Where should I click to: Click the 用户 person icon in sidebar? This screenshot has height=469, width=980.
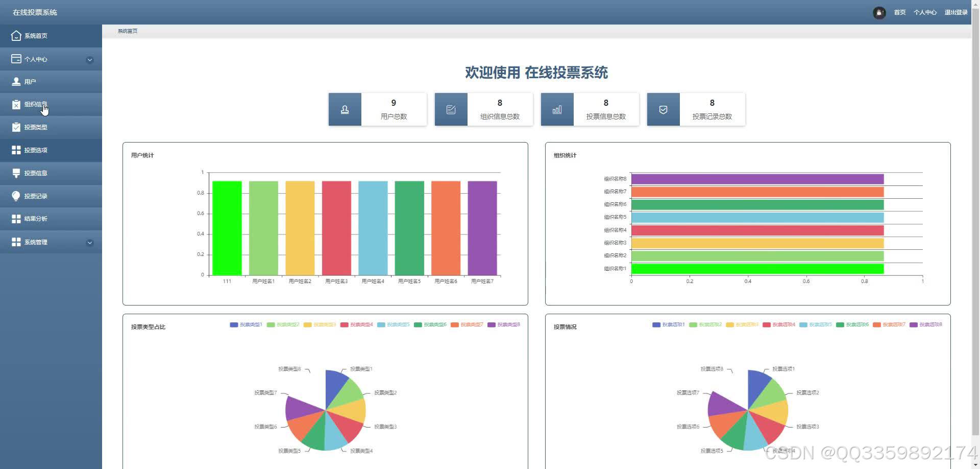16,82
